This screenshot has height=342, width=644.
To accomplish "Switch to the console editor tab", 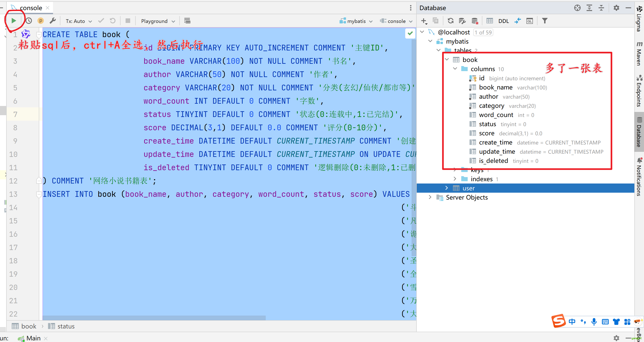I will coord(31,8).
